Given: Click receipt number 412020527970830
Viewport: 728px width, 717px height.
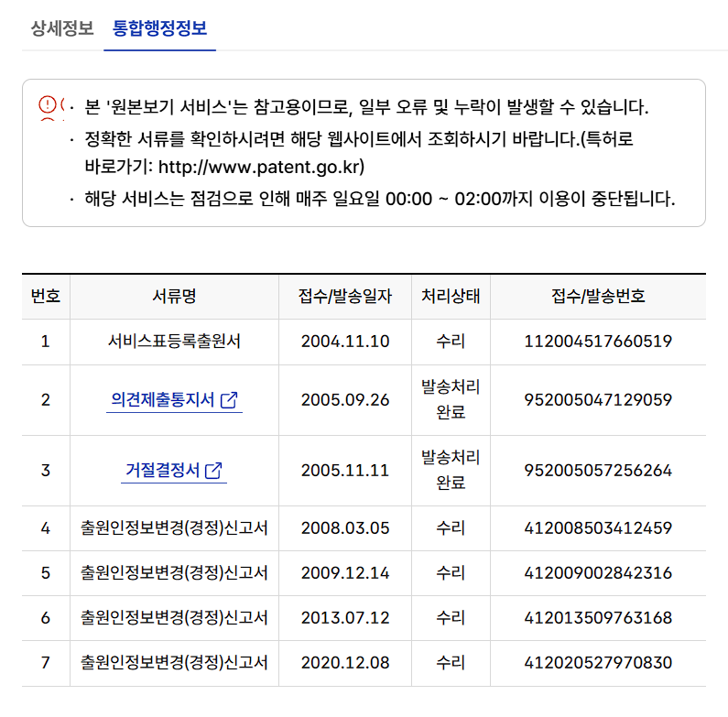Looking at the screenshot, I should tap(598, 662).
